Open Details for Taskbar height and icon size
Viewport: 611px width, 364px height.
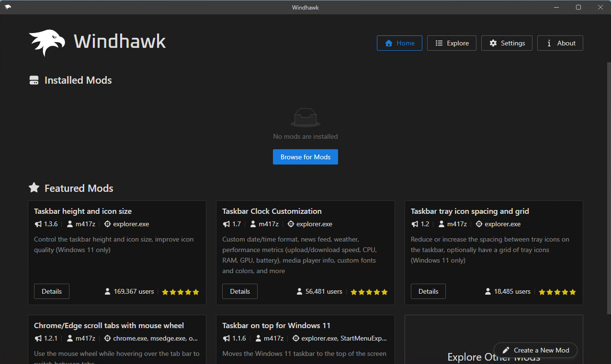coord(52,291)
